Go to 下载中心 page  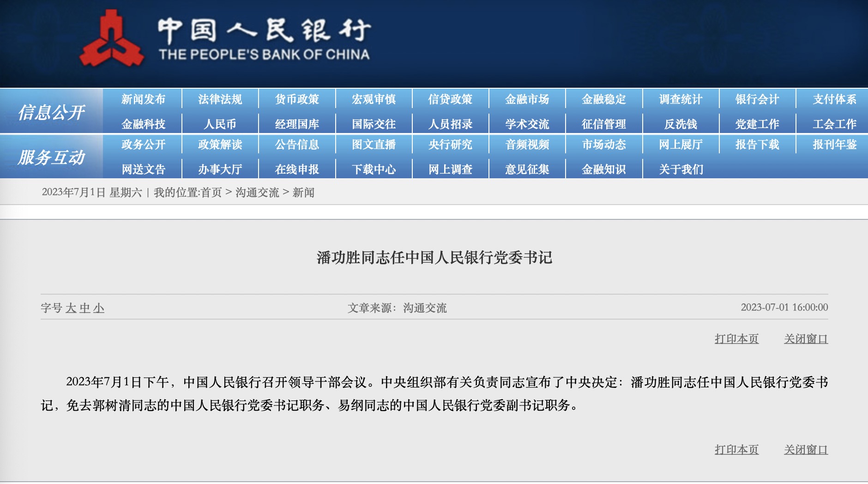click(374, 169)
